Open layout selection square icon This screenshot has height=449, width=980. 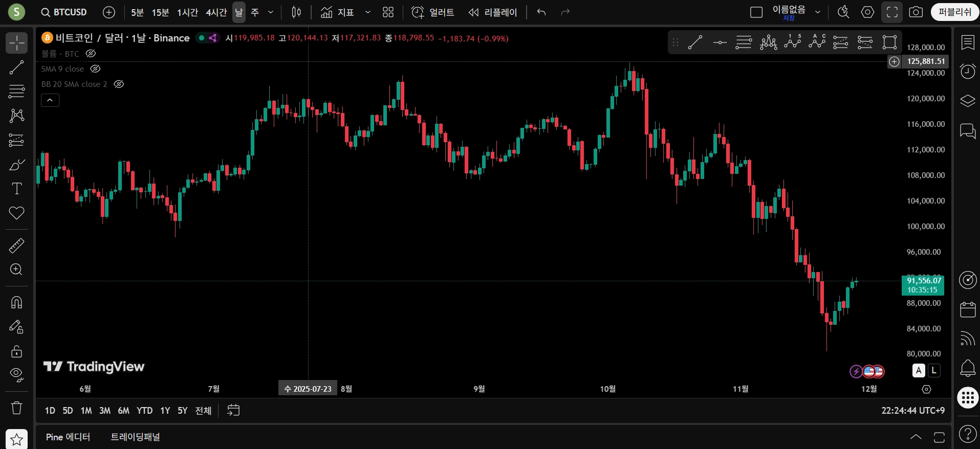(756, 12)
